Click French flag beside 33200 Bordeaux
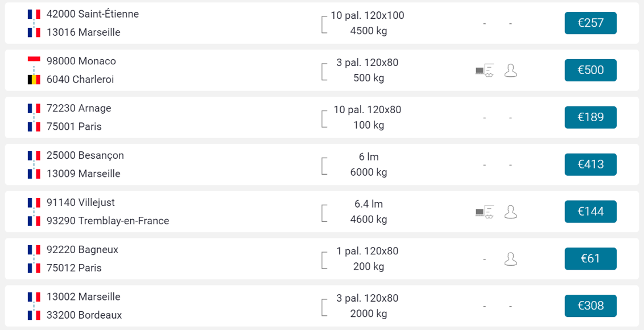 coord(34,315)
